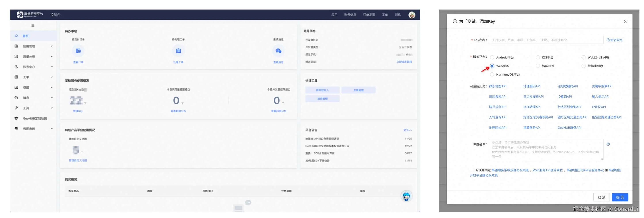Click the Key名称 input field
This screenshot has width=644, height=218.
[x=546, y=40]
